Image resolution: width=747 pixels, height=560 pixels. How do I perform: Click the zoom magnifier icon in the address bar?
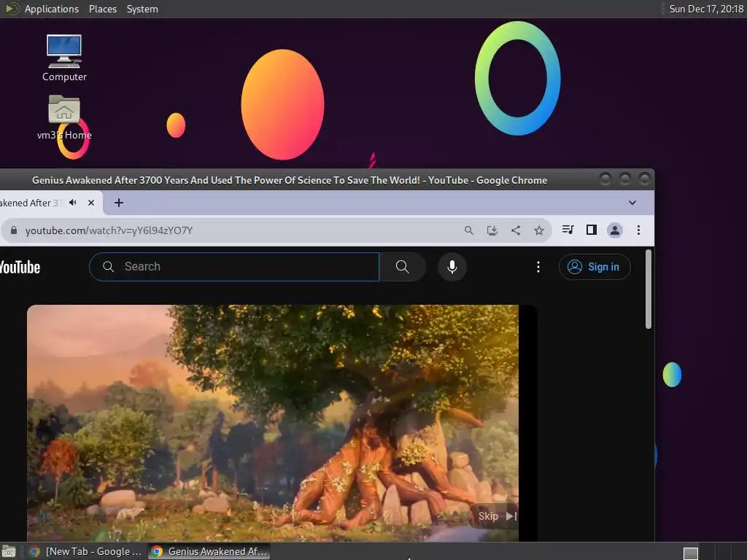tap(469, 230)
